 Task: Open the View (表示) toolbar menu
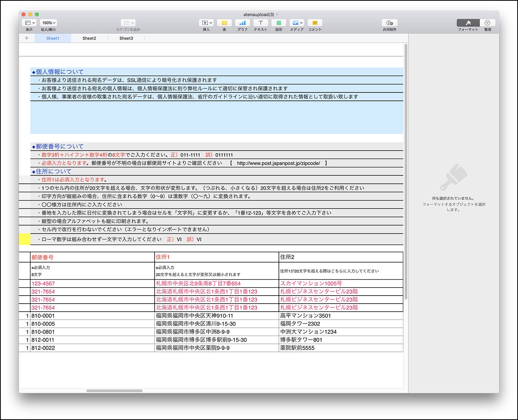29,23
